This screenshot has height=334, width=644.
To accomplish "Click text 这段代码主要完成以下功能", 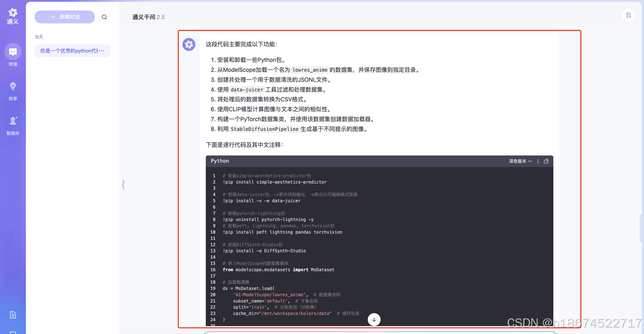I will 241,44.
